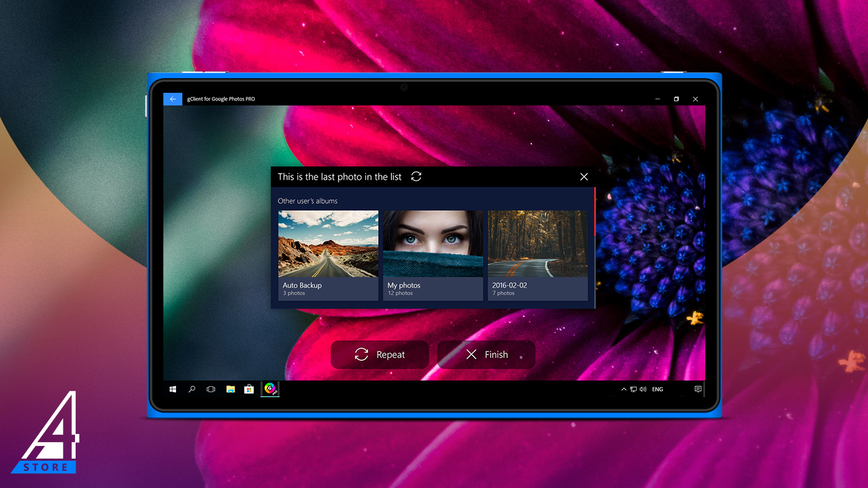
Task: Open Task View in taskbar
Action: [211, 389]
